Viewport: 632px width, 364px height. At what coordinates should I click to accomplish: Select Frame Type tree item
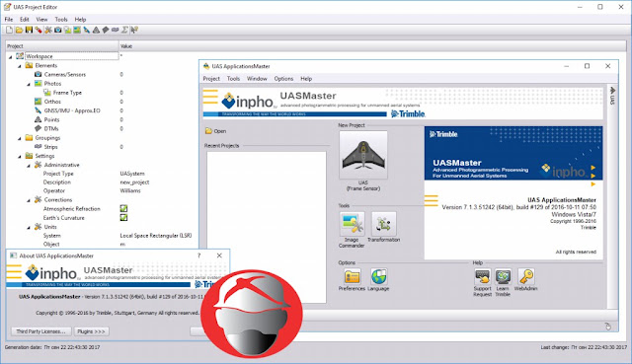(67, 93)
